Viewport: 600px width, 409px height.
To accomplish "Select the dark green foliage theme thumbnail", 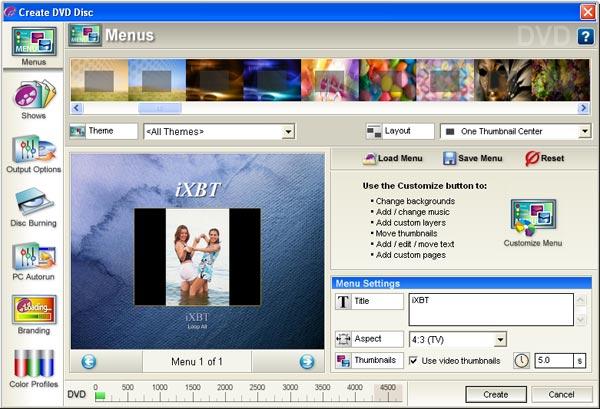I will coord(561,80).
